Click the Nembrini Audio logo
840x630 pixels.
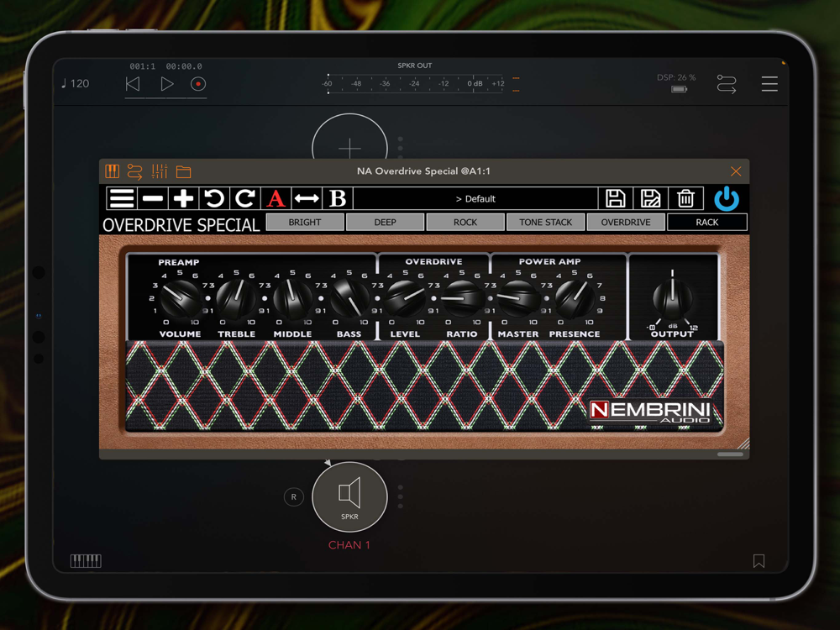point(650,412)
